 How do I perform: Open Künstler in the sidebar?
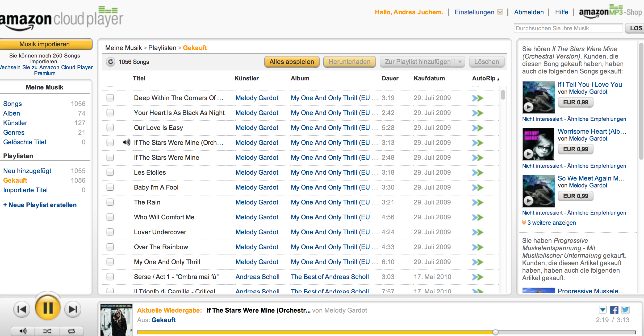click(x=15, y=123)
